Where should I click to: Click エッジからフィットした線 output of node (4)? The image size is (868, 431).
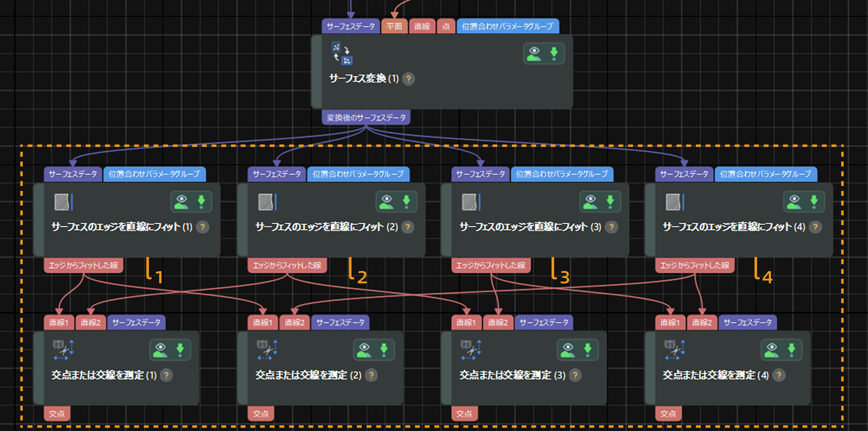point(695,265)
